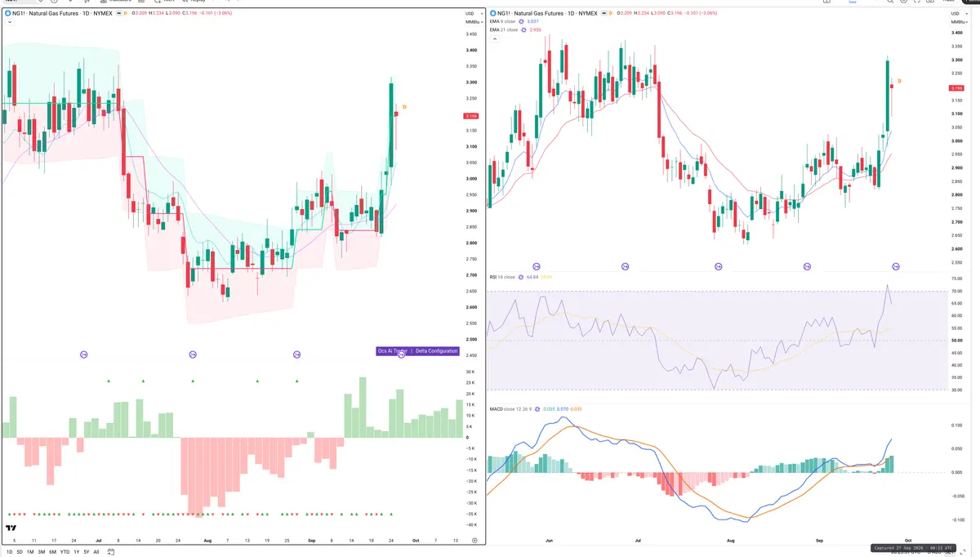Show the All time range
Viewport: 980px width, 557px height.
[96, 552]
